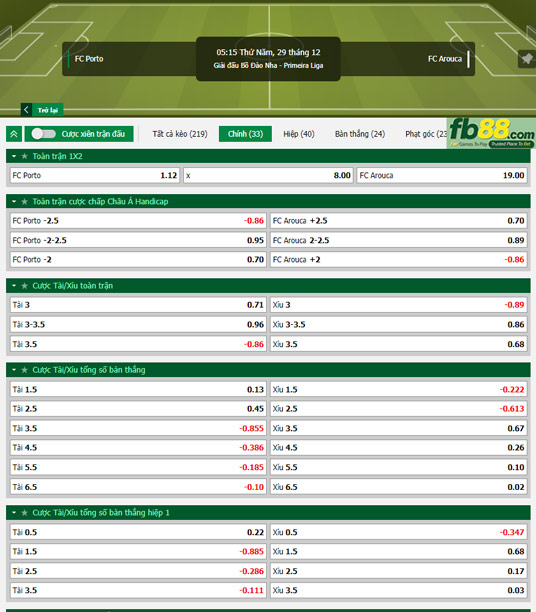Choose Xỉu 6.5 at 0.02
Viewport: 536px width, 612px height.
(x=399, y=487)
